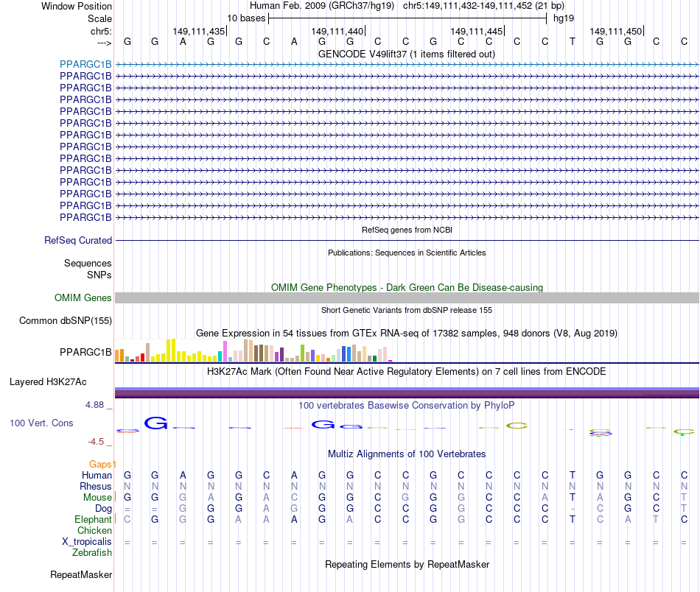The image size is (700, 592).
Task: Click the 149,111,445 position marker
Action: [477, 31]
